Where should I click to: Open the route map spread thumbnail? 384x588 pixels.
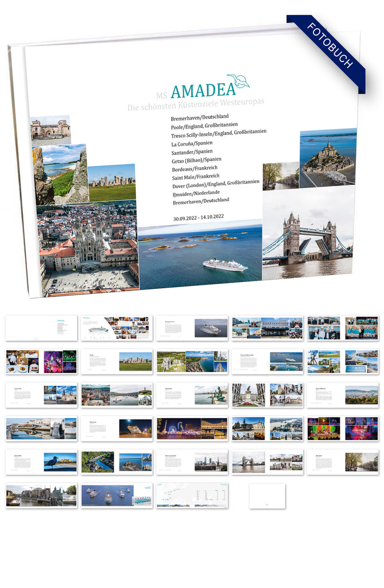192,496
